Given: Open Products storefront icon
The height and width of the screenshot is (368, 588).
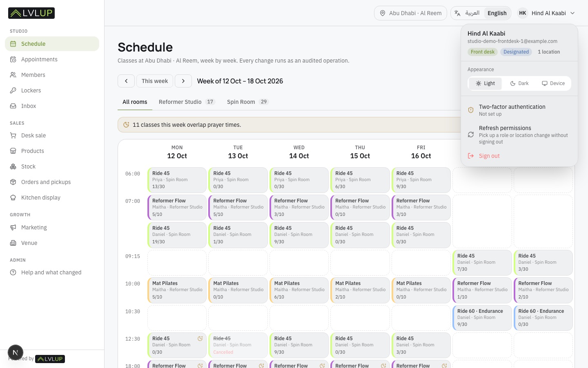Looking at the screenshot, I should (13, 151).
